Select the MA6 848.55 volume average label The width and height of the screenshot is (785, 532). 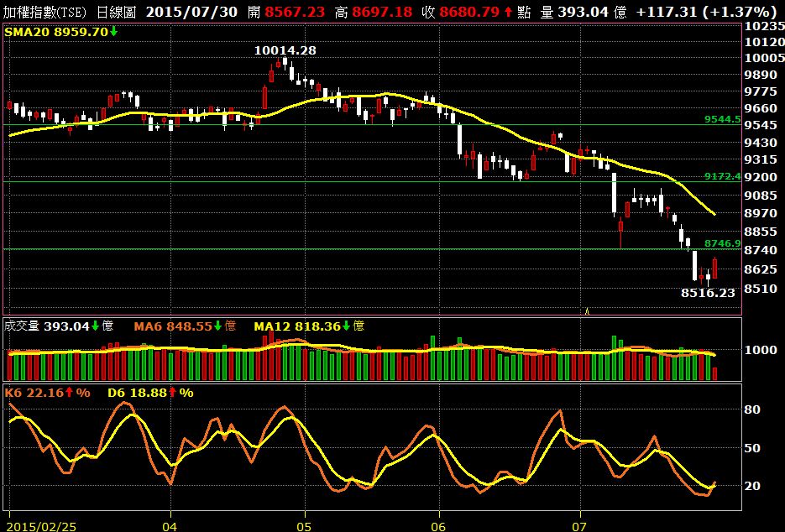pyautogui.click(x=185, y=326)
